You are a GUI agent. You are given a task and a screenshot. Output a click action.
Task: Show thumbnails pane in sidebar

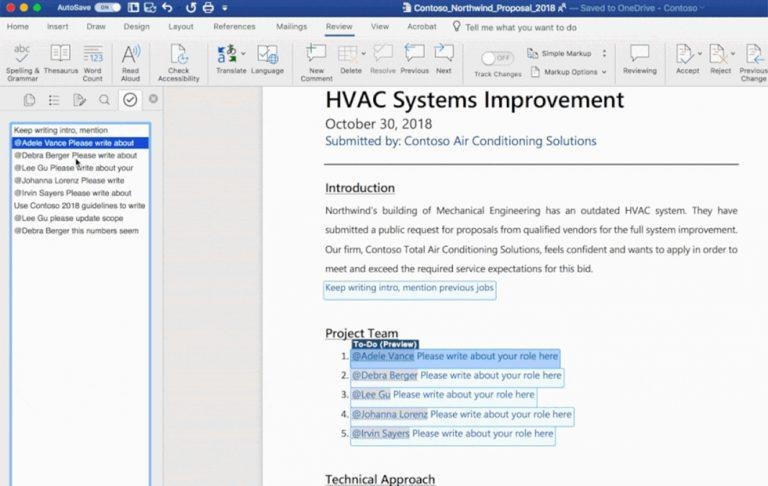pos(29,100)
